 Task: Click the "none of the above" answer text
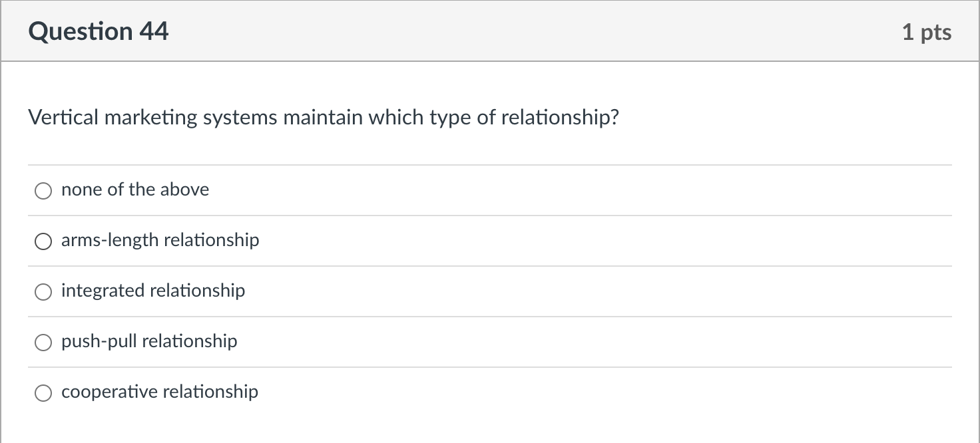pyautogui.click(x=134, y=189)
